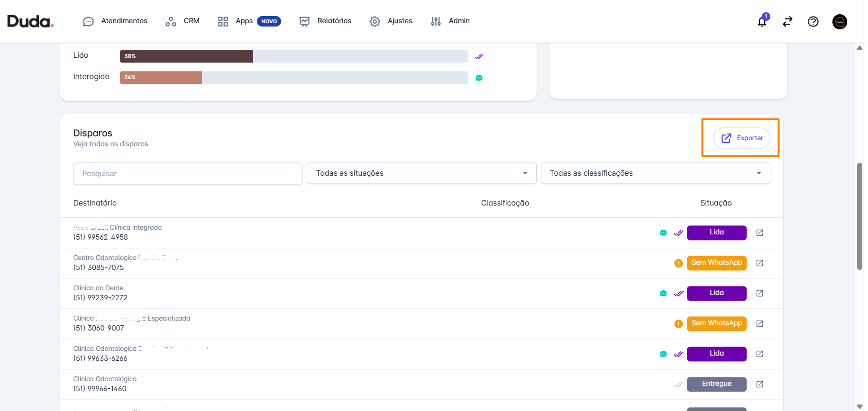This screenshot has height=411, width=868.
Task: Expand the Todas as situações dropdown
Action: pos(421,173)
